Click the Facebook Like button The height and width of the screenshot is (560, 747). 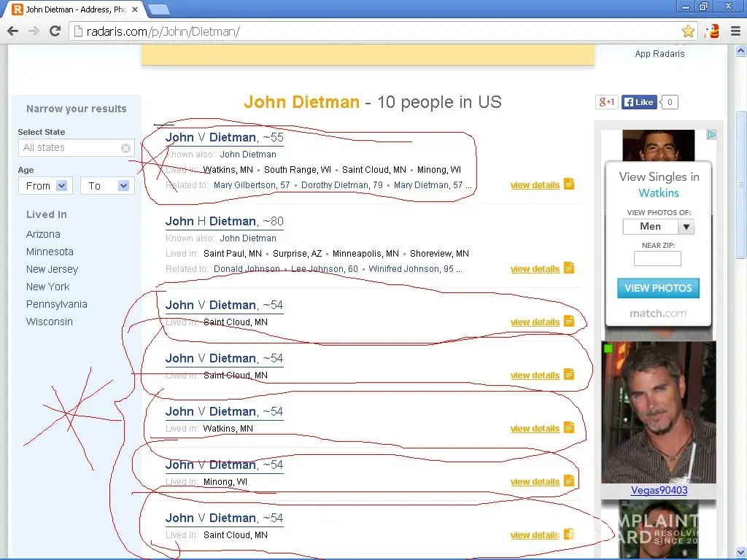point(639,102)
